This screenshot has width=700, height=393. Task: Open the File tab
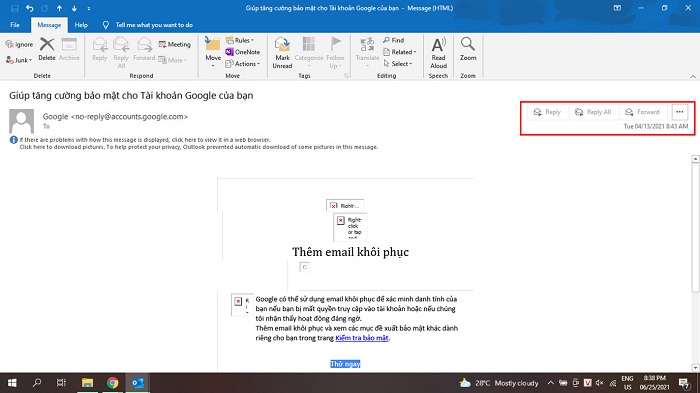click(15, 25)
